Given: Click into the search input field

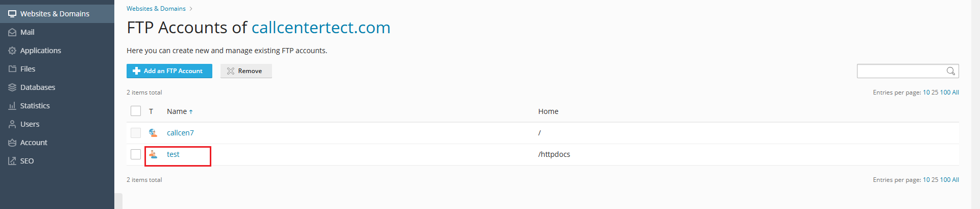Looking at the screenshot, I should (x=900, y=71).
